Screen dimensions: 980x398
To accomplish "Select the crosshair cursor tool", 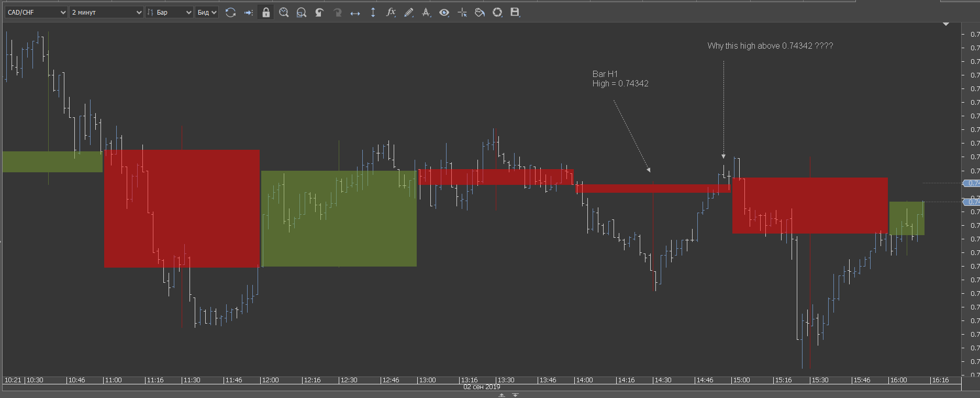I will (462, 12).
